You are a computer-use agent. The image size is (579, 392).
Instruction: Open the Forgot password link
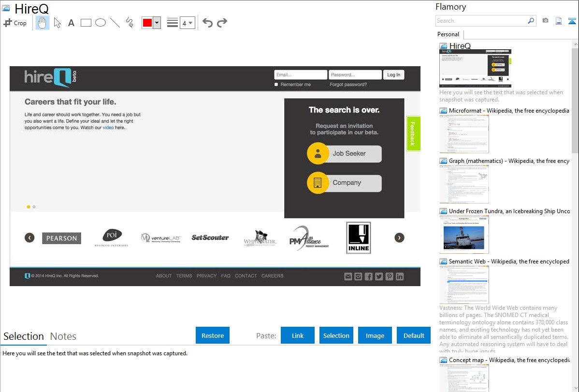[348, 85]
